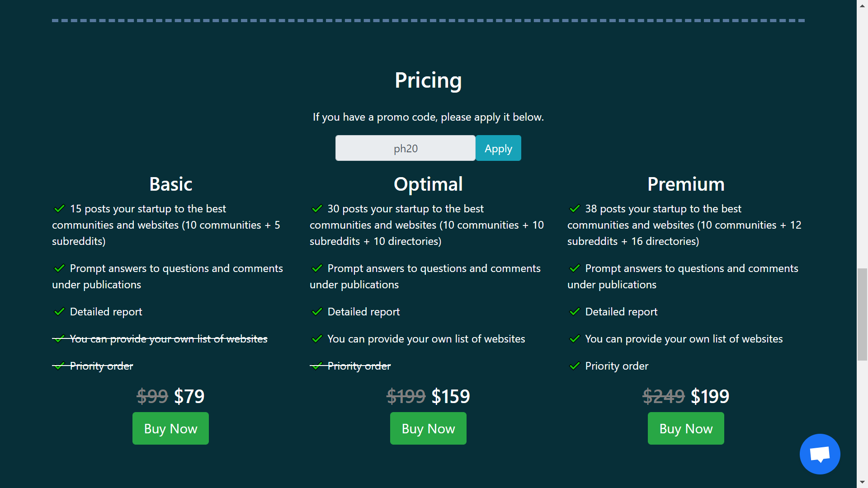Click checkmark next to Basic Detailed report
Screen dimensions: 868x488
59,312
